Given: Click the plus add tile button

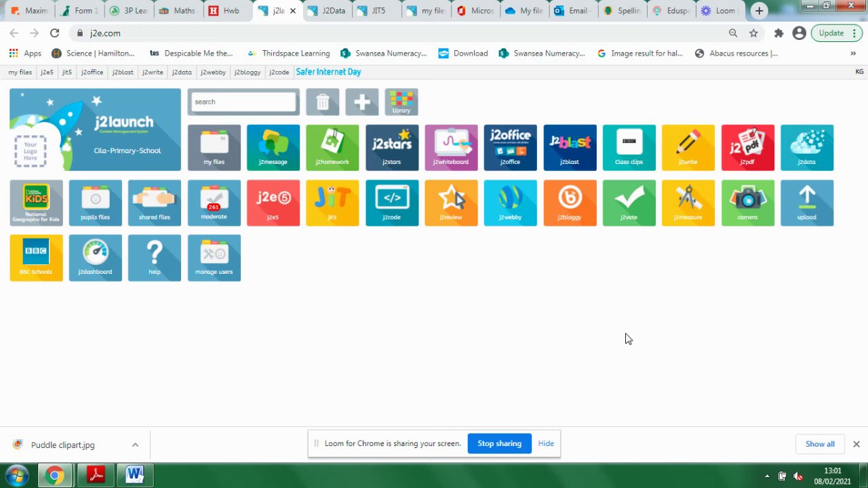Looking at the screenshot, I should (362, 102).
